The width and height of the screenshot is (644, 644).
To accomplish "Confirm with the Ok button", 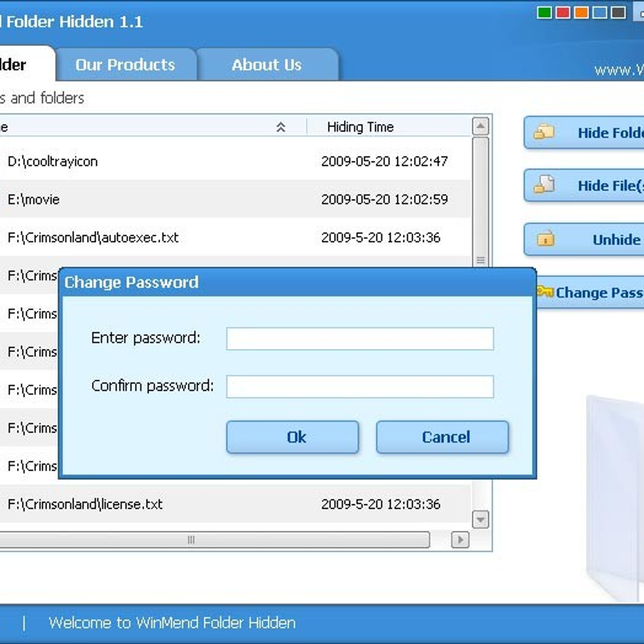I will 293,437.
